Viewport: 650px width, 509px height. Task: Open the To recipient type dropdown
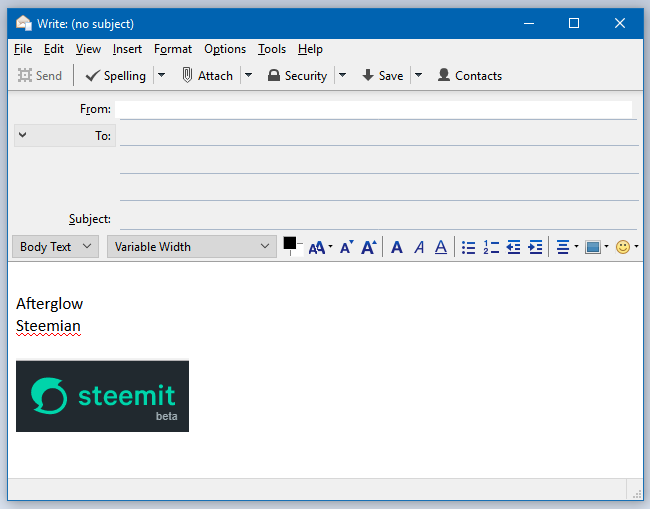(x=65, y=136)
